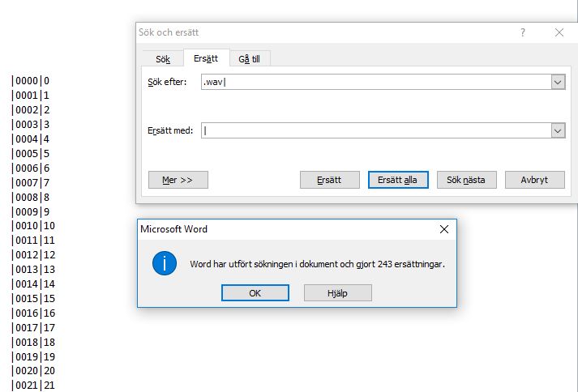Open the Gå till tab

pos(250,58)
